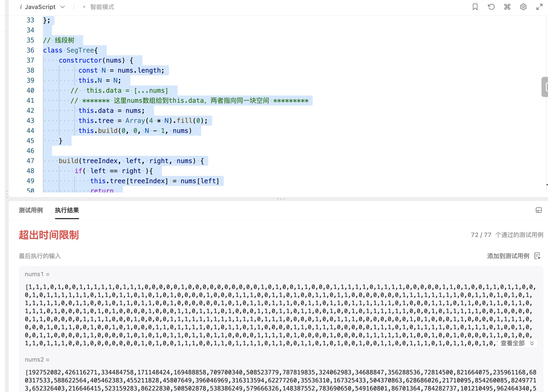The width and height of the screenshot is (548, 392).
Task: Click the bookmark icon in editor toolbar
Action: [x=475, y=7]
